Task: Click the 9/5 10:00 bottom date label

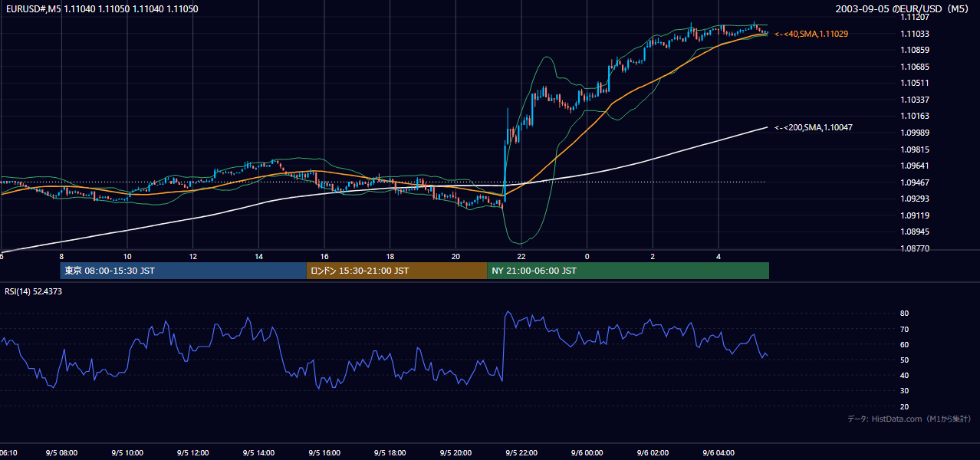Action: click(127, 453)
